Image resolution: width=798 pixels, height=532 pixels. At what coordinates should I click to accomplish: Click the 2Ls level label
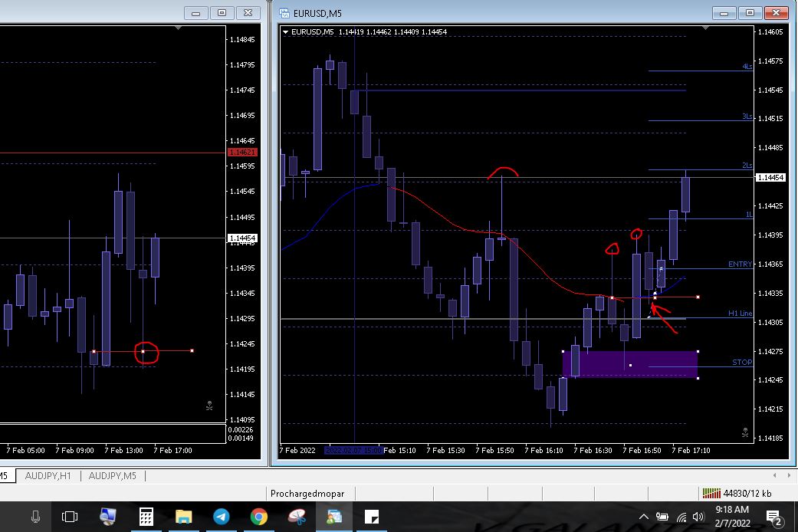[747, 166]
